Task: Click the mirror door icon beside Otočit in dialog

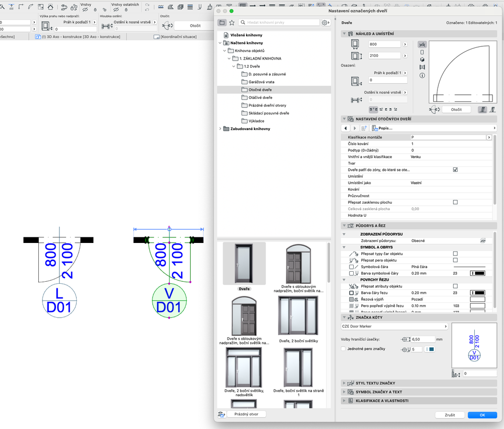Action: tap(434, 109)
